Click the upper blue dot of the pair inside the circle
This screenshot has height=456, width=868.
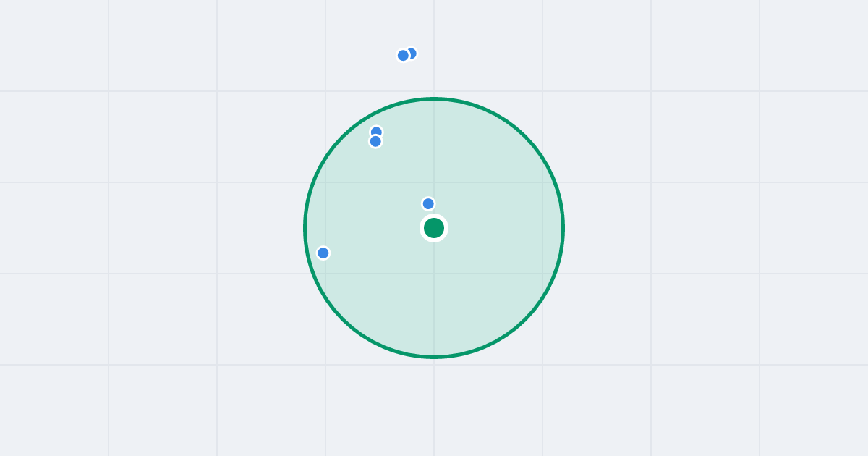click(376, 132)
